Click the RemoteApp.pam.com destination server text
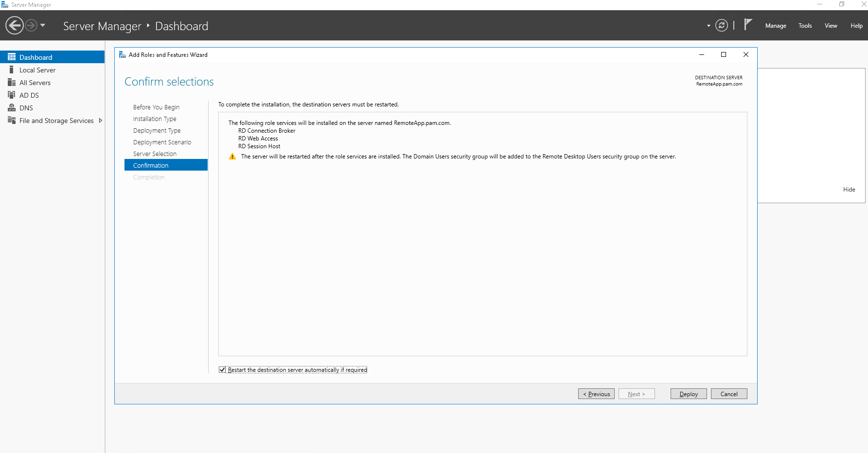Screen dimensions: 868x453 719,84
